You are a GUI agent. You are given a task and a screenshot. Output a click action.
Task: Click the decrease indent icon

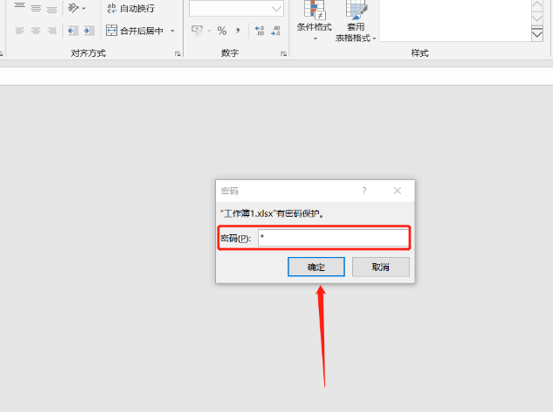(73, 31)
